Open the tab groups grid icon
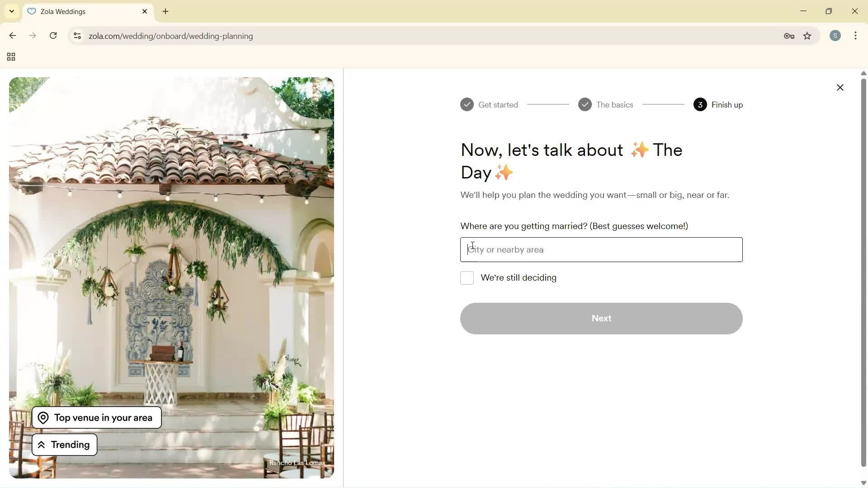 point(10,56)
